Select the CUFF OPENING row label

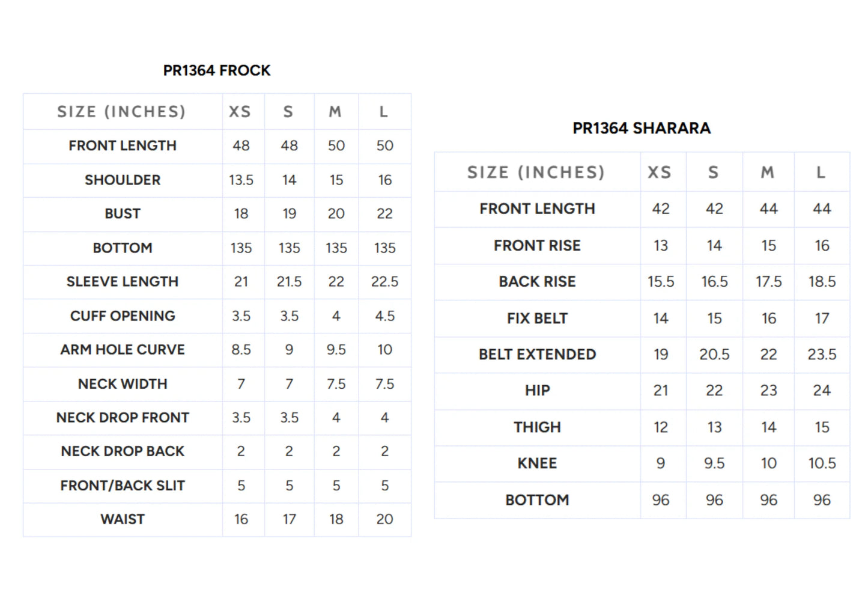pos(123,316)
